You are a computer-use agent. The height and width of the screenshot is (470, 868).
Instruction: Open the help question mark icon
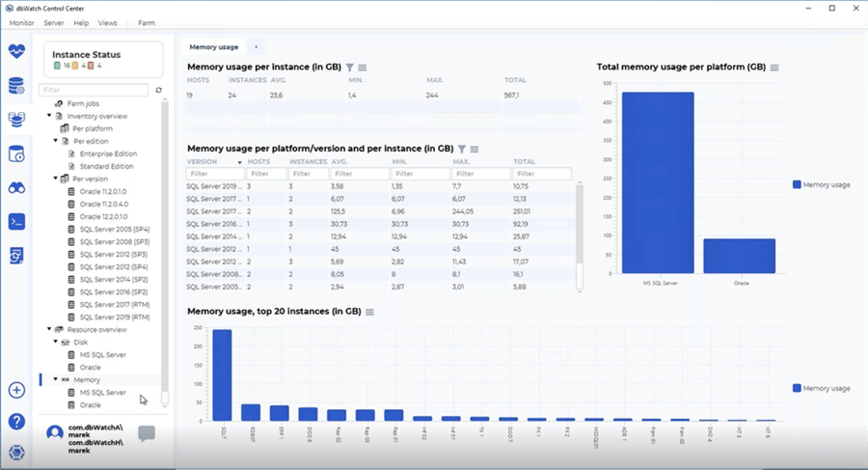click(x=16, y=422)
